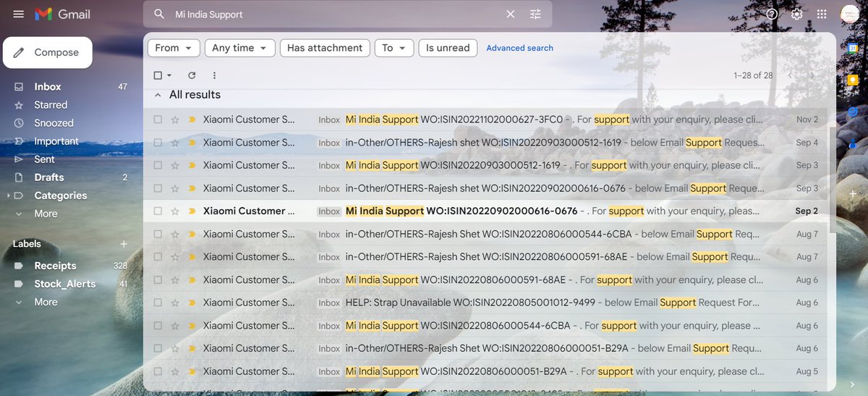Tick checkbox for HELP: Strap Unavailable email
Viewport: 868px width, 396px height.
coord(158,303)
